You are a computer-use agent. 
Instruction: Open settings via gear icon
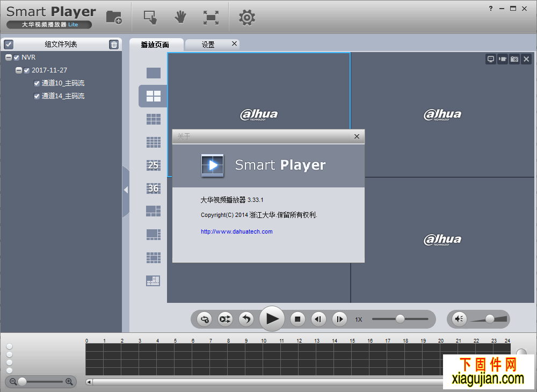click(247, 18)
